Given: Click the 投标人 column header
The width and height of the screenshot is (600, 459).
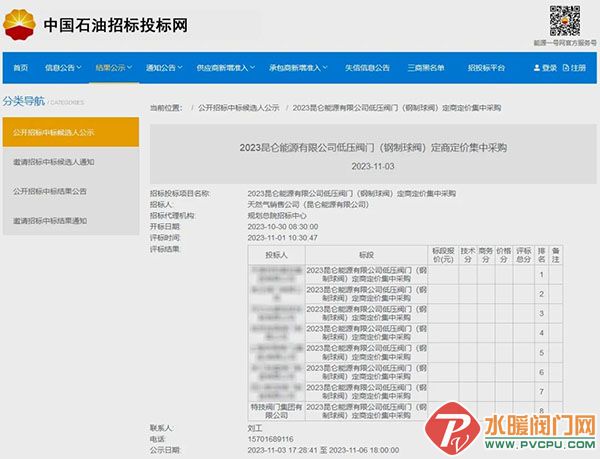Looking at the screenshot, I should [x=277, y=255].
